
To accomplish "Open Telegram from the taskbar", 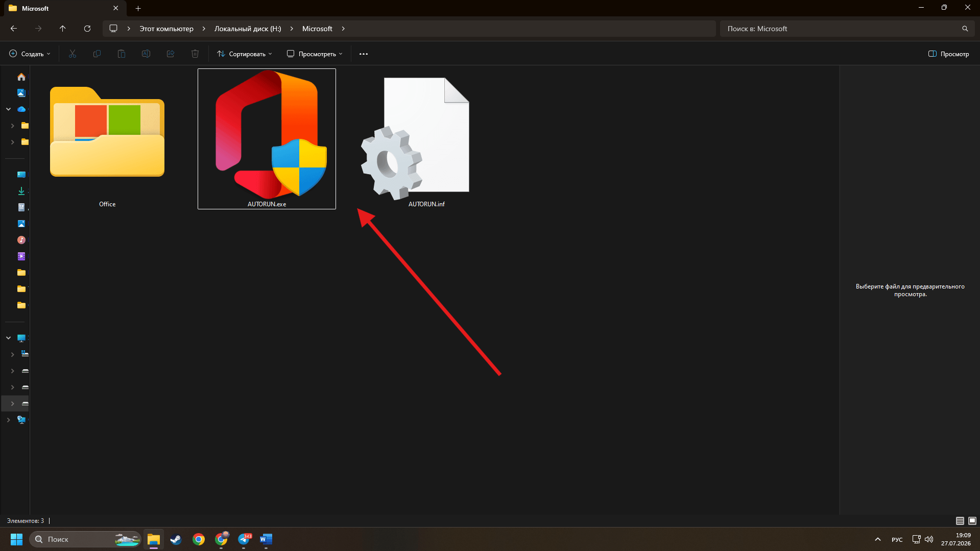I will tap(244, 539).
